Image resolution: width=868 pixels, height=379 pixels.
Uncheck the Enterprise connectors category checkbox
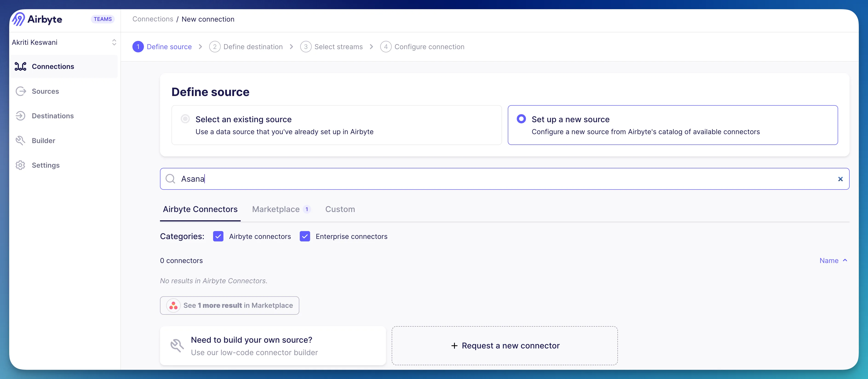(305, 236)
